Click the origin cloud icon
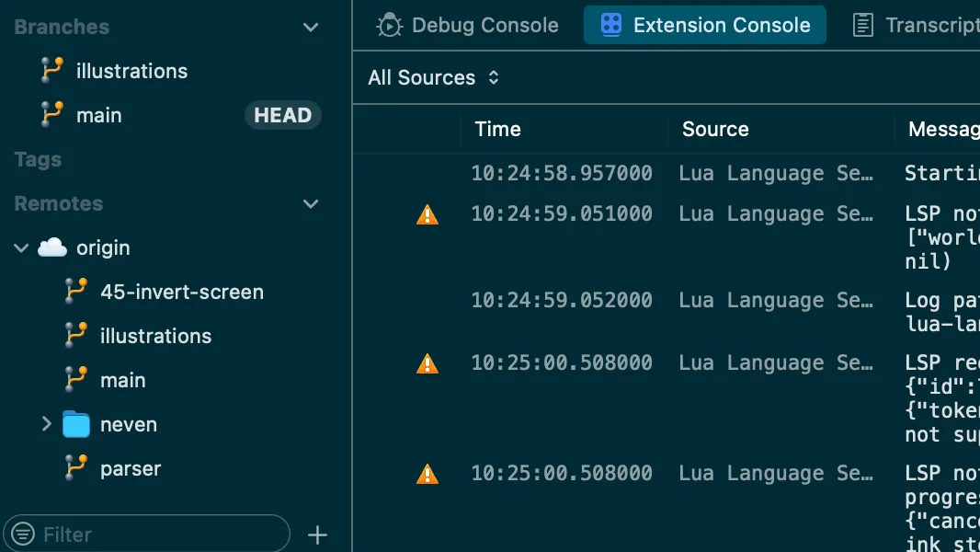The image size is (980, 552). click(x=52, y=247)
